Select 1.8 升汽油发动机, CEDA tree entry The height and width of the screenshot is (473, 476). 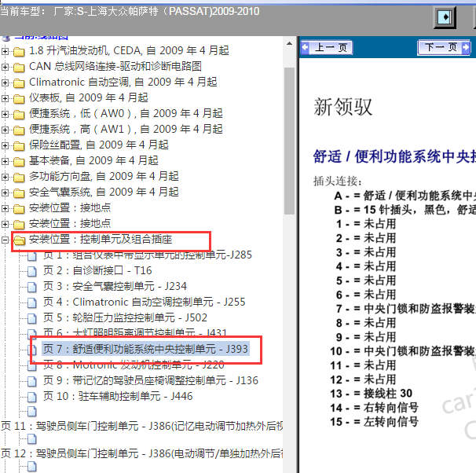[x=129, y=50]
